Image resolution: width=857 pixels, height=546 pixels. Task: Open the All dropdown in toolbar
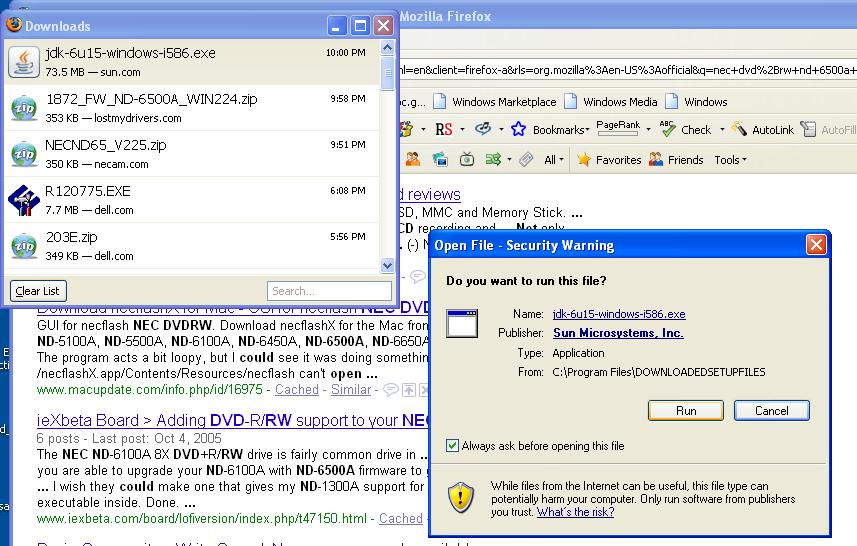(554, 160)
